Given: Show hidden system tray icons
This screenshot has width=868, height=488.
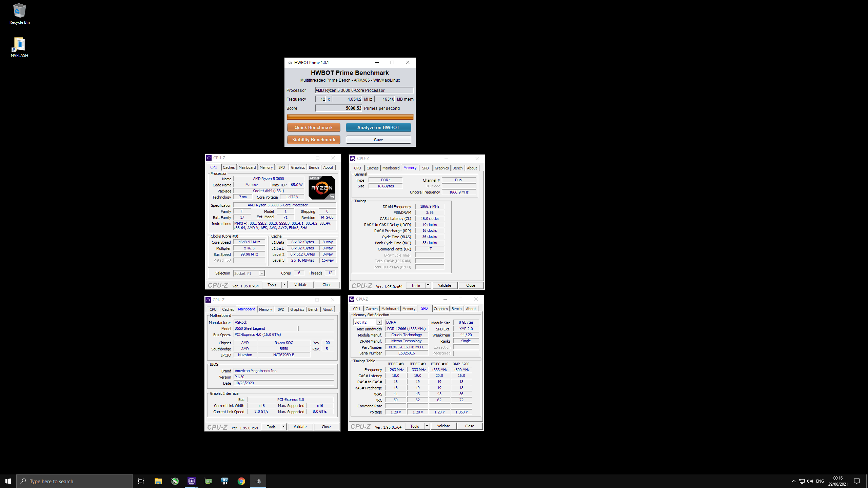Looking at the screenshot, I should 793,481.
